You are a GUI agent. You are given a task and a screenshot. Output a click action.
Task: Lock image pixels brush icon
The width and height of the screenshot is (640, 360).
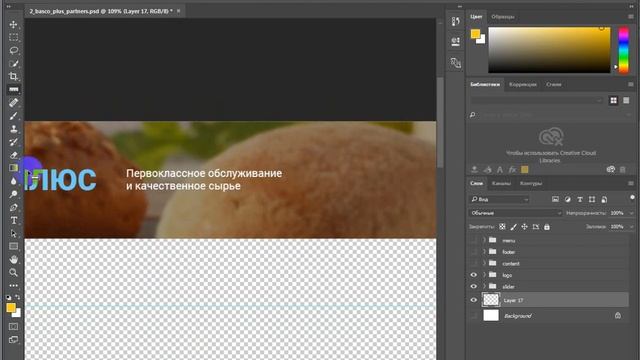coord(513,227)
